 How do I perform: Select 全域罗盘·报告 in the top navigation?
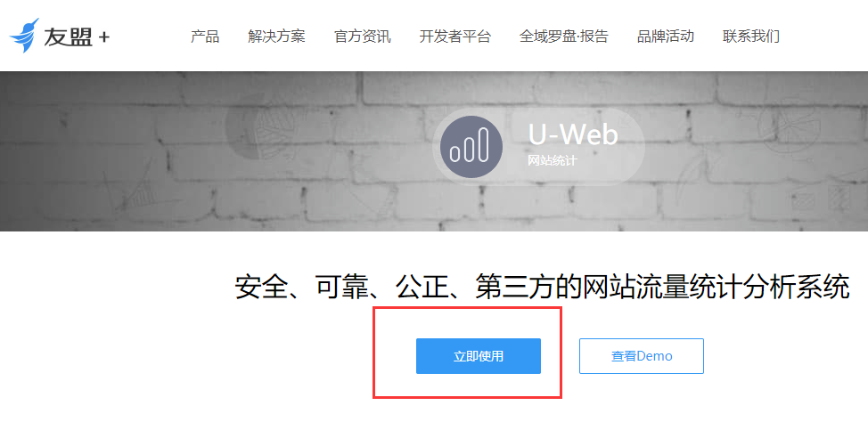click(x=563, y=37)
